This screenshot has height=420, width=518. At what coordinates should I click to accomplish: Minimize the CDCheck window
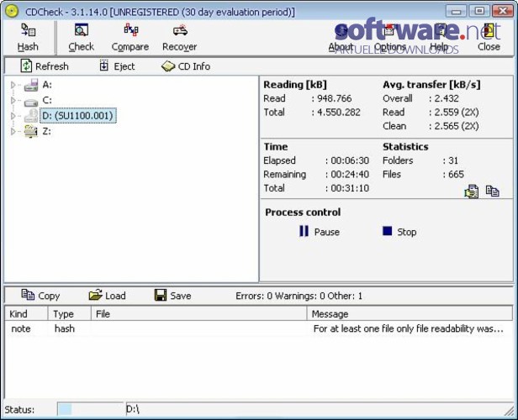click(x=457, y=11)
